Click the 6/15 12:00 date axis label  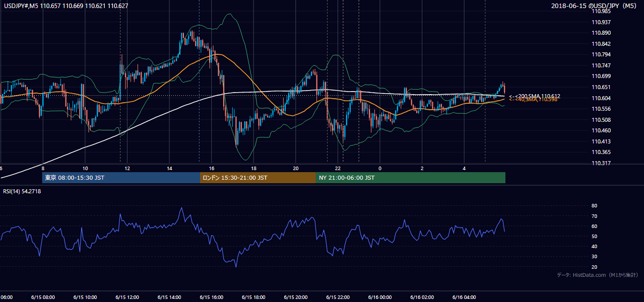pos(127,297)
